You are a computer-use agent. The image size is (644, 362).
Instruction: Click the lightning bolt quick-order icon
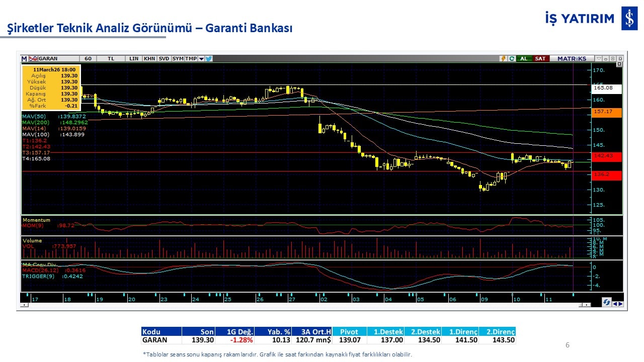[503, 59]
